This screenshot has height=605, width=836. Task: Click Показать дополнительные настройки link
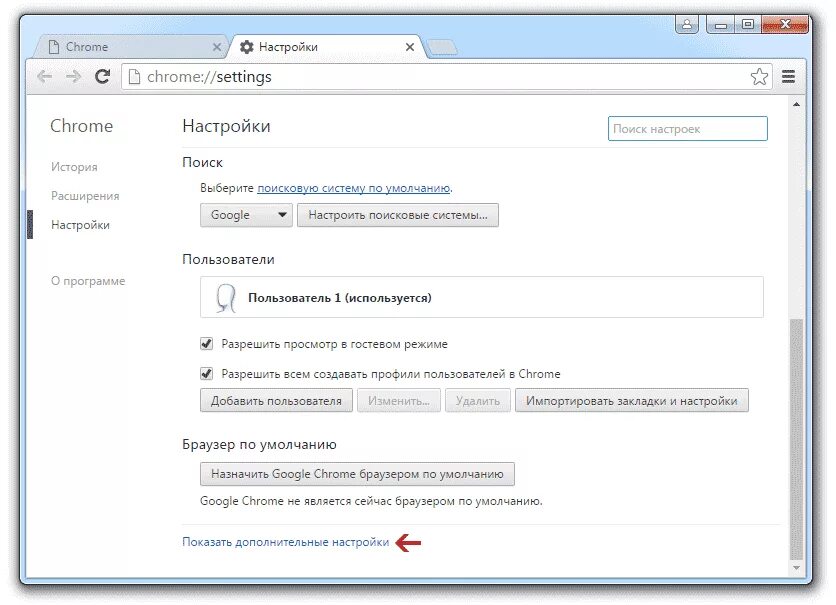(x=286, y=542)
